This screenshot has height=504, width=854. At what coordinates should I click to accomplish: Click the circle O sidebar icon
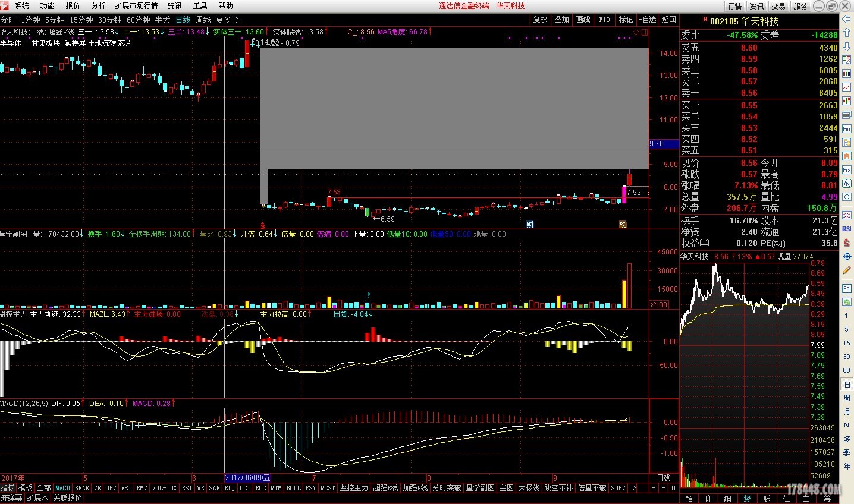[846, 197]
